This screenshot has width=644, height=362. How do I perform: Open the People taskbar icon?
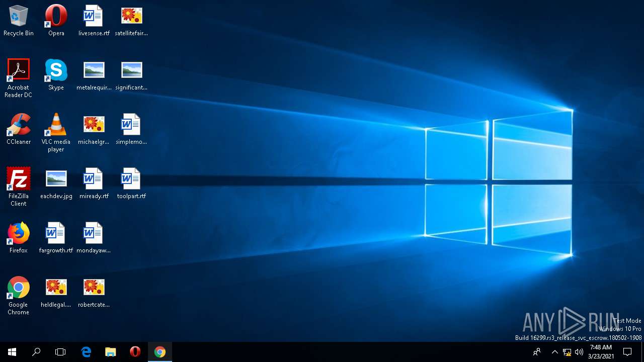pyautogui.click(x=537, y=352)
